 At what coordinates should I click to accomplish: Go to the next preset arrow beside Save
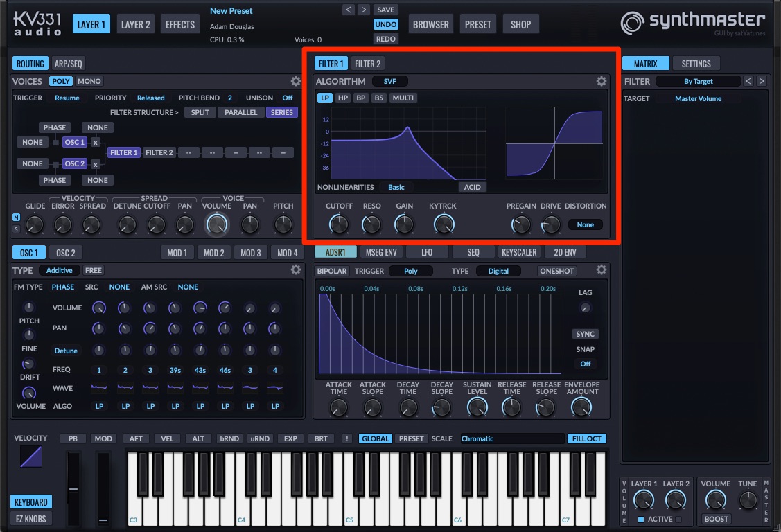(x=364, y=10)
